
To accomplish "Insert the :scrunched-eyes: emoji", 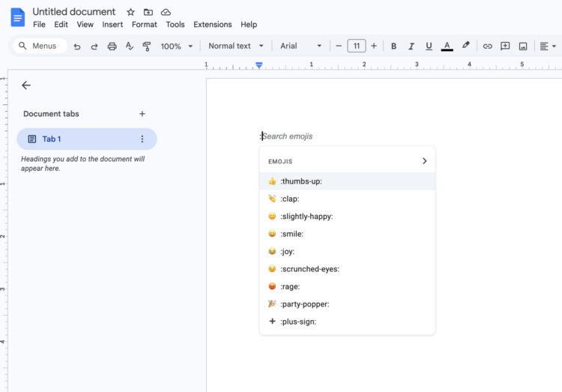I will click(x=347, y=269).
